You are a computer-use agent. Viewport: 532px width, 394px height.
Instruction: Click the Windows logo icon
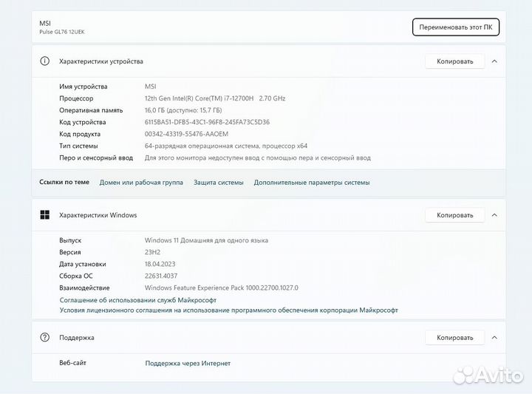click(45, 215)
